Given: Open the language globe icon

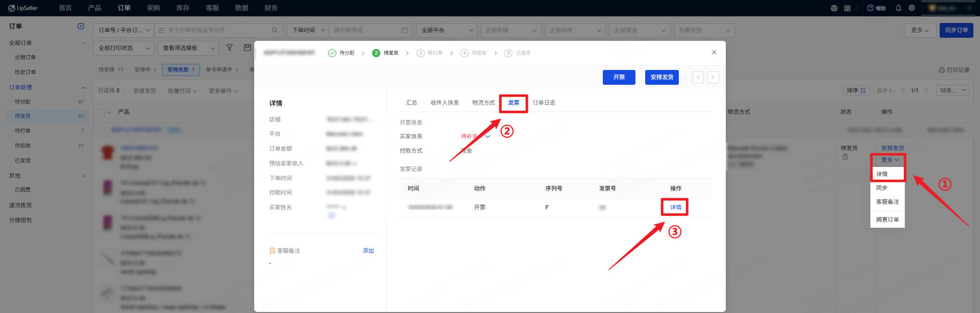Looking at the screenshot, I should pos(834,8).
